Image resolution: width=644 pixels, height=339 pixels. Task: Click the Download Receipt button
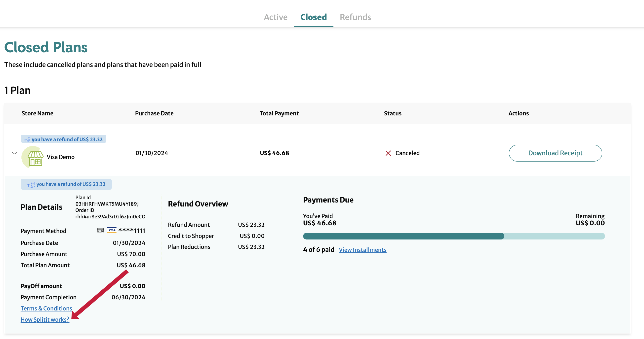click(x=555, y=153)
